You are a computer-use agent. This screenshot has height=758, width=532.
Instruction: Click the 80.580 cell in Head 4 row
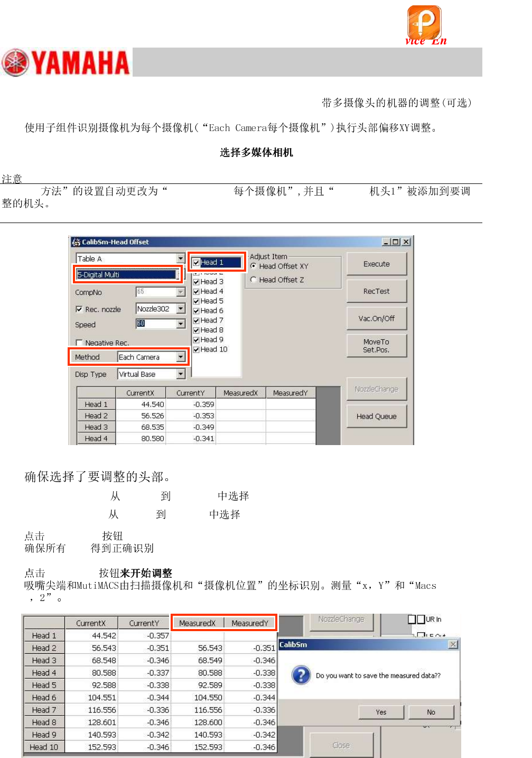[141, 438]
